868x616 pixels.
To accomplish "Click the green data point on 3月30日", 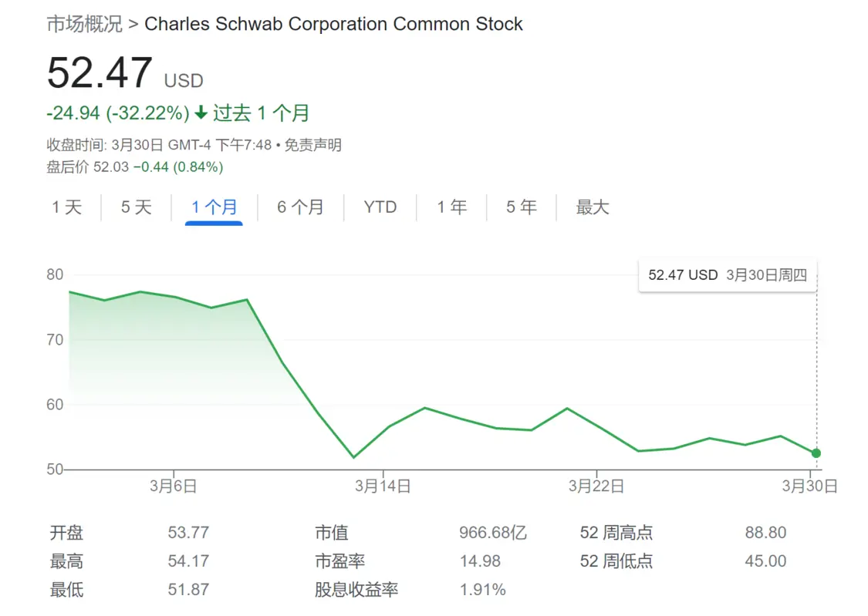I will (816, 453).
